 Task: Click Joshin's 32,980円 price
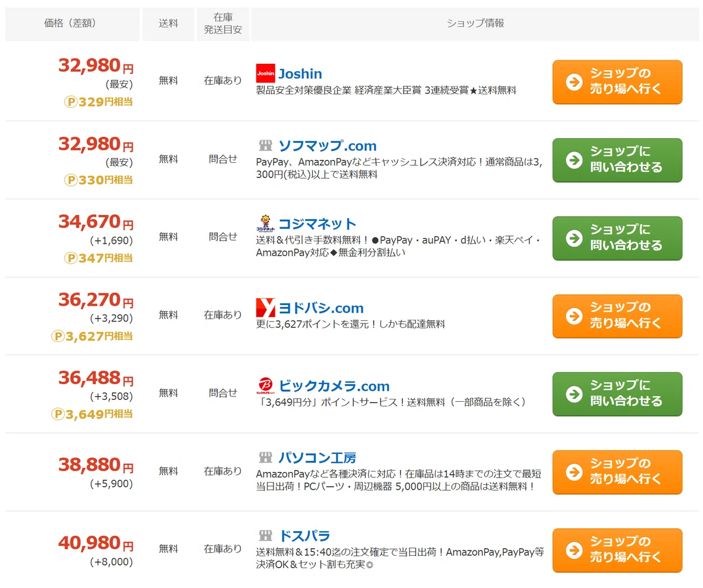click(x=96, y=65)
